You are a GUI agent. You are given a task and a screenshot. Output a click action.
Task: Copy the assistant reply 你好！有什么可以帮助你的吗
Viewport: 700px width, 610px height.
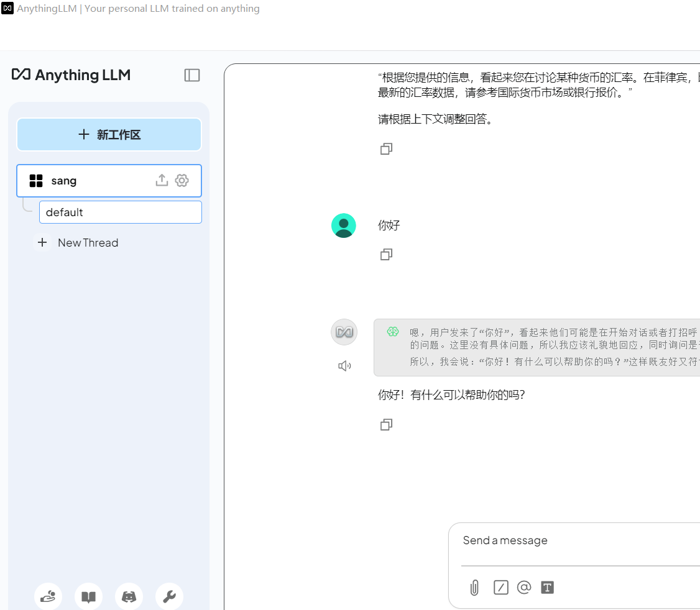pyautogui.click(x=386, y=424)
